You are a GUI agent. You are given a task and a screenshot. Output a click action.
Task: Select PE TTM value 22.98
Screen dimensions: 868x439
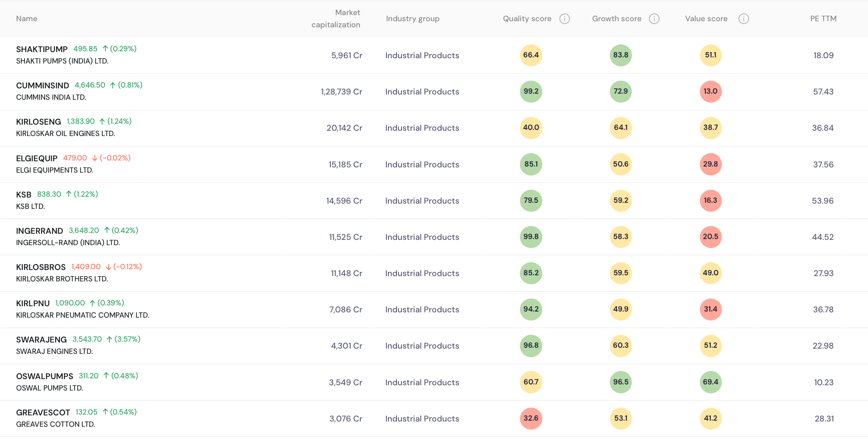[823, 346]
